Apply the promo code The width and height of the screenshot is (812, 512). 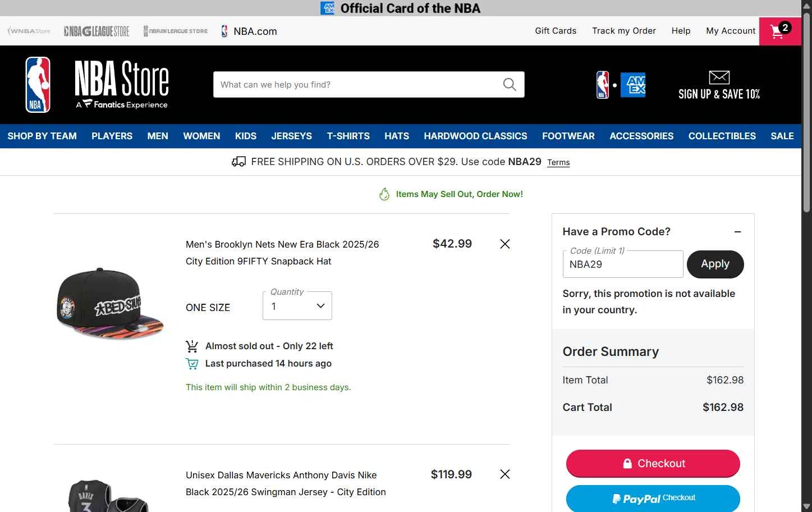point(715,264)
